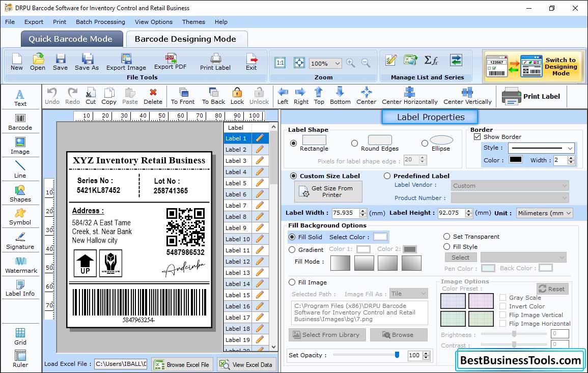This screenshot has height=373, width=588.
Task: Open the Shapes tool
Action: [x=20, y=193]
